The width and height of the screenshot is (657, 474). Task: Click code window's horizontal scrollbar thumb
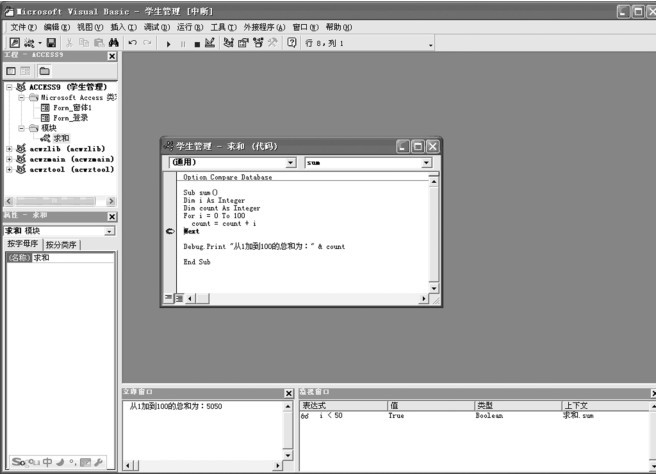pos(203,298)
